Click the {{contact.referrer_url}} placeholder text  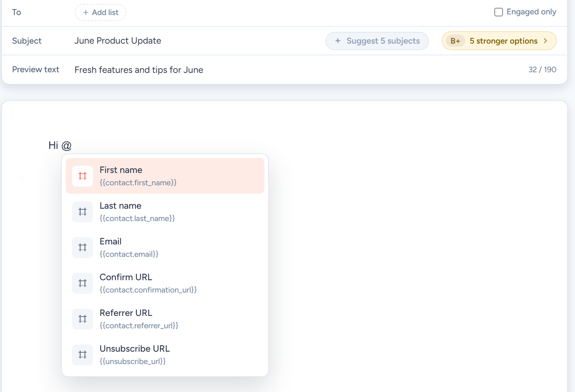coord(139,326)
